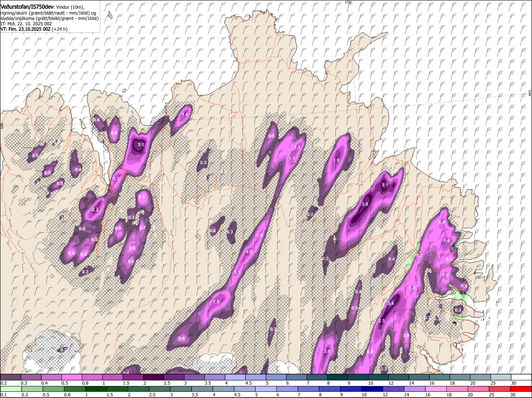Click the 2.0 precipitation value on the map
Viewport: 532px width, 398px height.
[327, 351]
